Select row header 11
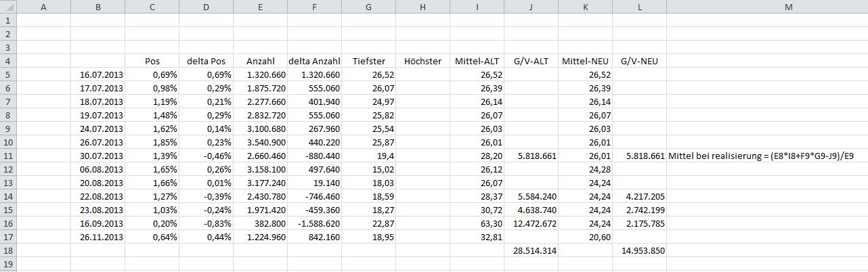 pos(7,156)
